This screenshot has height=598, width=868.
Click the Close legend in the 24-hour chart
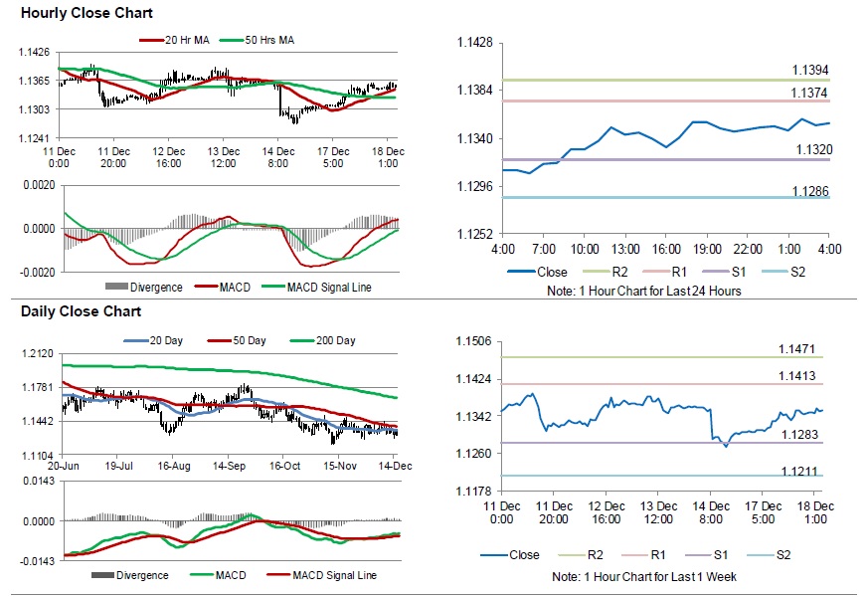551,273
